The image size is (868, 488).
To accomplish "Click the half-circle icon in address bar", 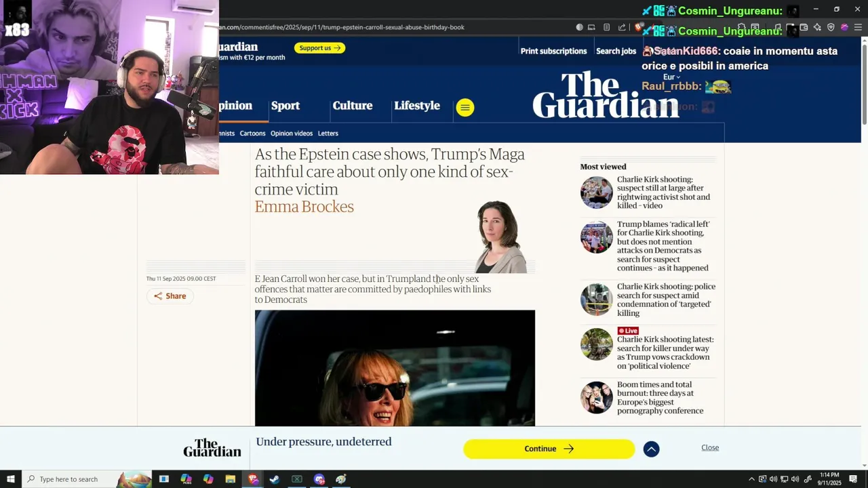I will (x=579, y=27).
